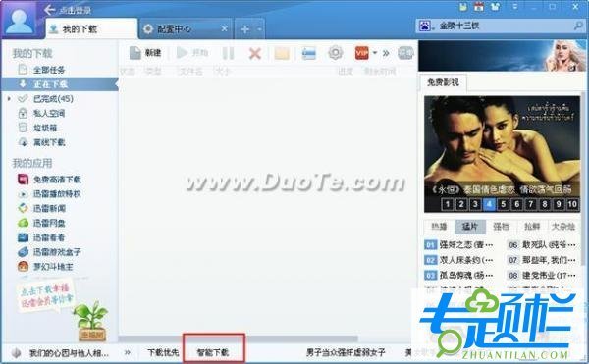
Task: Click the 免费高清下载 app icon
Action: tap(23, 180)
